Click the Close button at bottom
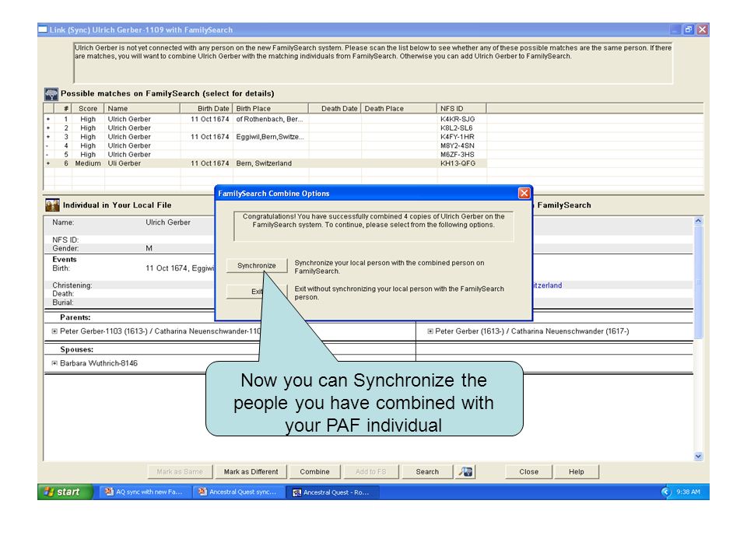The image size is (747, 560). pyautogui.click(x=529, y=471)
